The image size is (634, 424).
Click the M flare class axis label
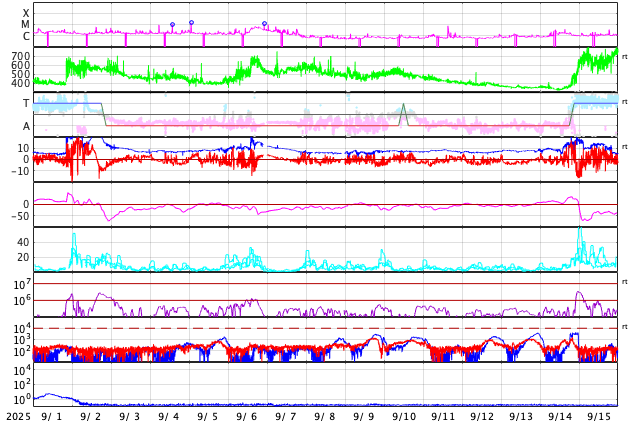26,25
